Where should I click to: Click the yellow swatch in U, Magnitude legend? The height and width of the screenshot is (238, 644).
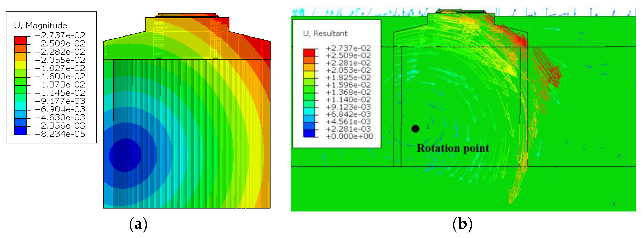(x=20, y=65)
